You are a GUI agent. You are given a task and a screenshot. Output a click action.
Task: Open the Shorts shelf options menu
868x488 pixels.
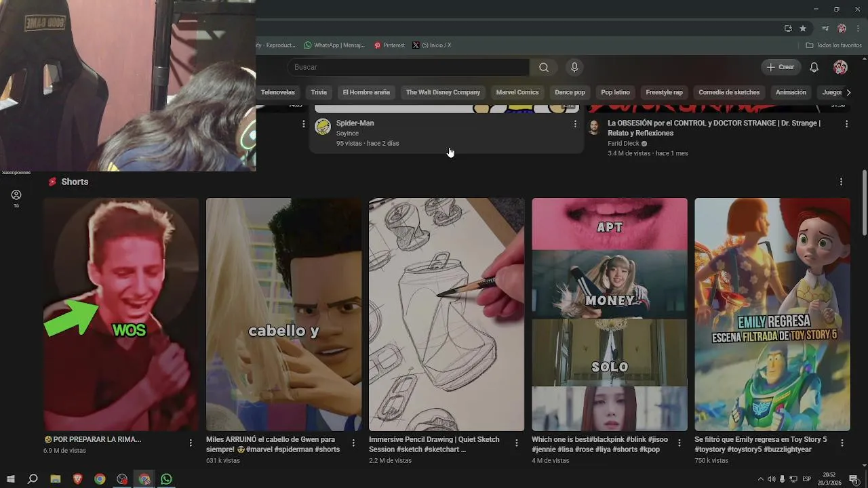(841, 182)
